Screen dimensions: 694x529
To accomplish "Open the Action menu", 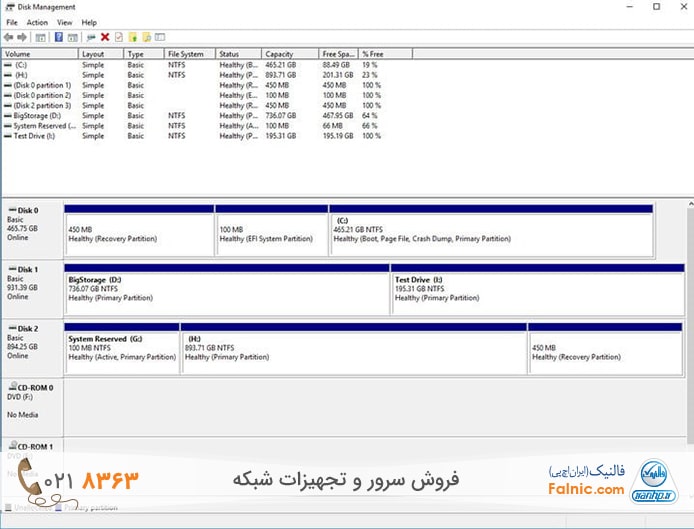I will (37, 22).
